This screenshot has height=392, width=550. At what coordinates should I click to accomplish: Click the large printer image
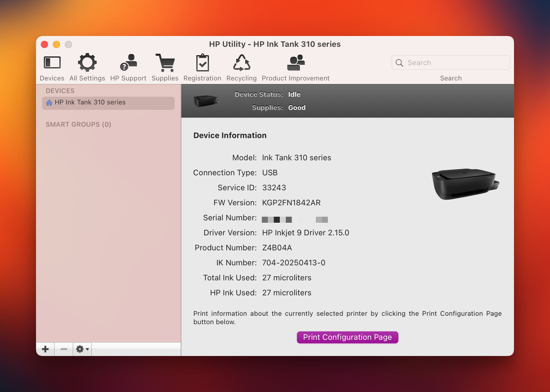465,184
